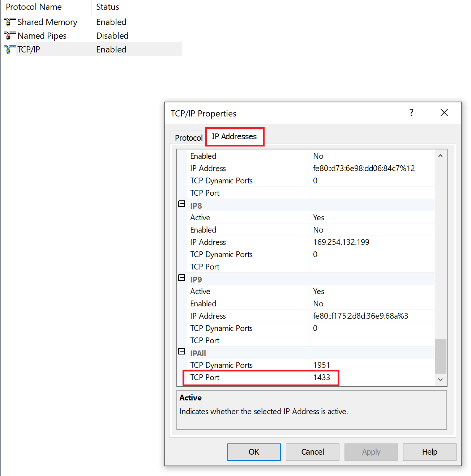Click IP9 address value fe80::f175:2d8d:36e9:68a%3
Screen dimensions: 471x476
361,316
